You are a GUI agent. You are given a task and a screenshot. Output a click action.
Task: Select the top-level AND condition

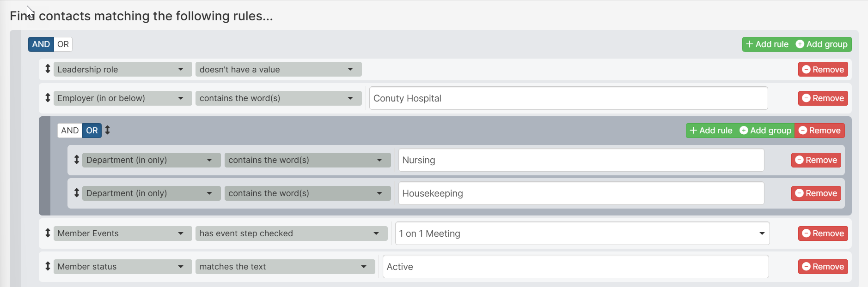tap(41, 44)
